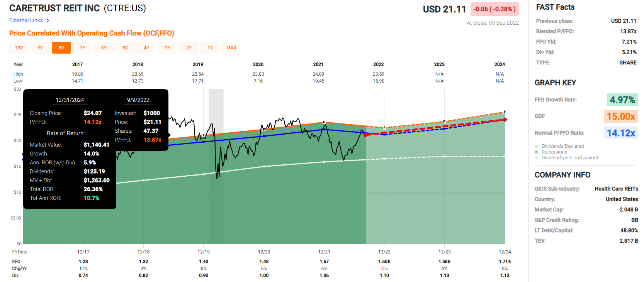Click the chevron beside External Links
The width and height of the screenshot is (644, 282).
(x=48, y=20)
